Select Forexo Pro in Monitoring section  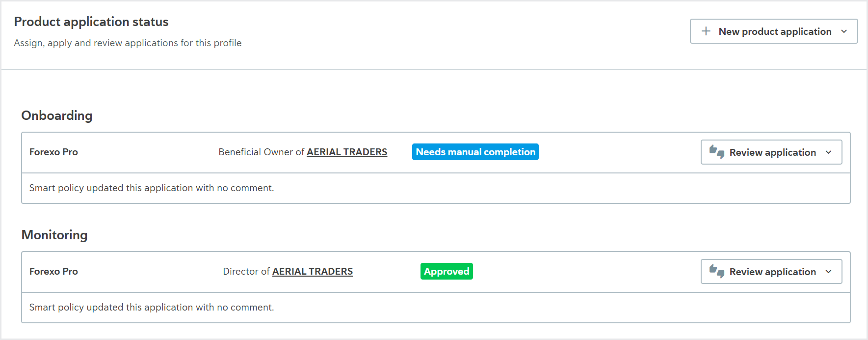(x=53, y=271)
